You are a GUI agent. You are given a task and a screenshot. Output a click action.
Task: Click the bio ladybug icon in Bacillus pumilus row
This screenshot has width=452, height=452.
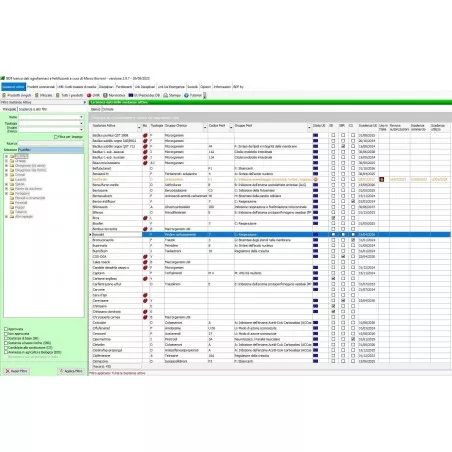click(145, 136)
